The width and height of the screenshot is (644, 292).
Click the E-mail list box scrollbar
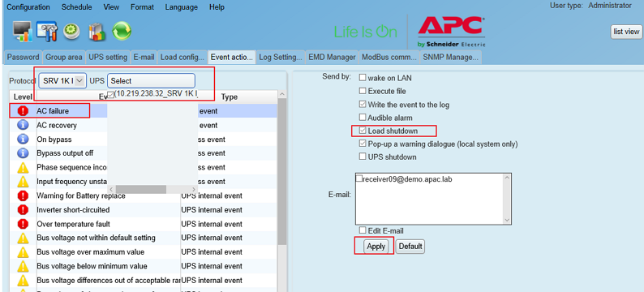[507, 199]
